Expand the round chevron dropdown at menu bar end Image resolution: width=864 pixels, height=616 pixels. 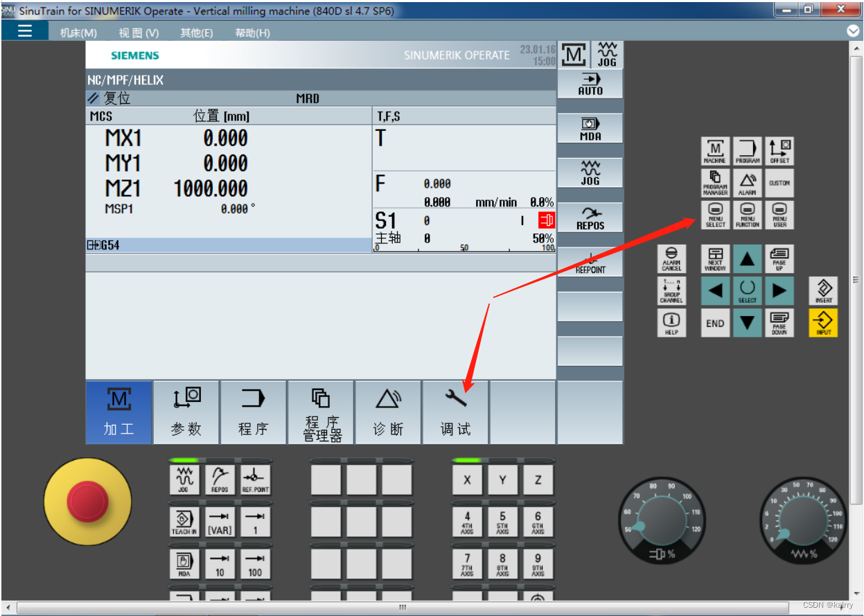pyautogui.click(x=853, y=30)
